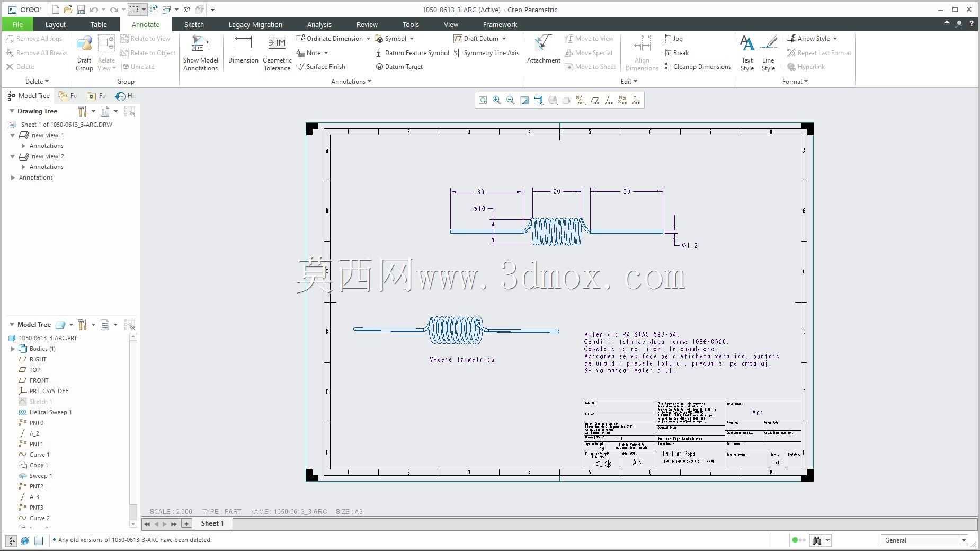Open Geometric Tolerance tool
980x551 pixels.
click(x=277, y=53)
